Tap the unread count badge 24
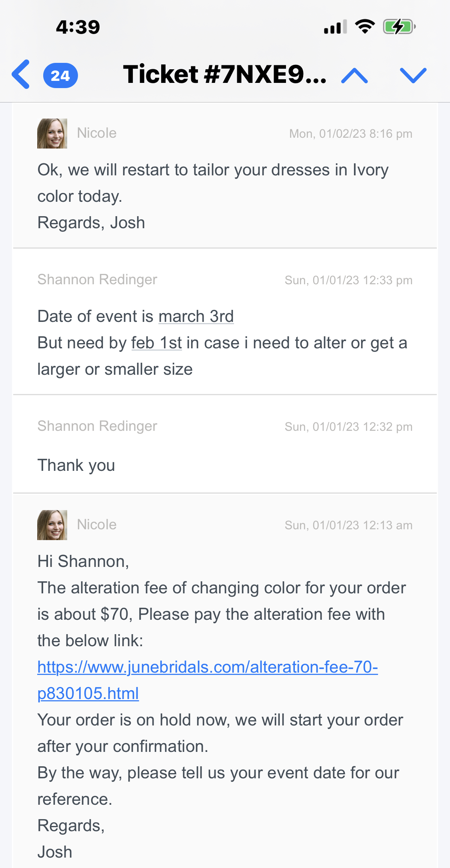450x868 pixels. pyautogui.click(x=60, y=75)
